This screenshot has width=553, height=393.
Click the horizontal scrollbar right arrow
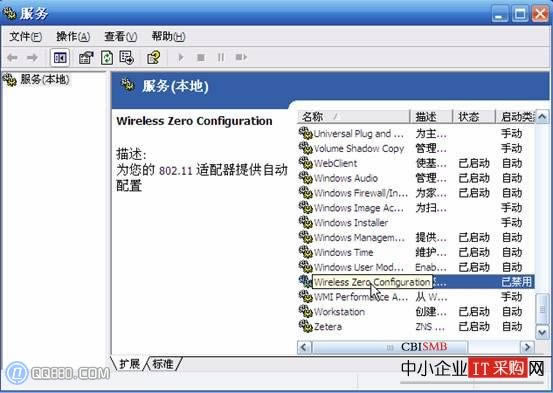tap(528, 347)
